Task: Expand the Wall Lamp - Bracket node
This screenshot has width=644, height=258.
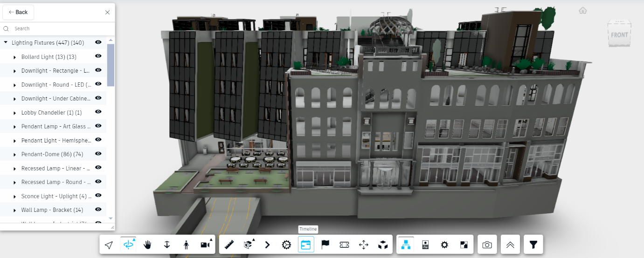Action: [x=15, y=210]
